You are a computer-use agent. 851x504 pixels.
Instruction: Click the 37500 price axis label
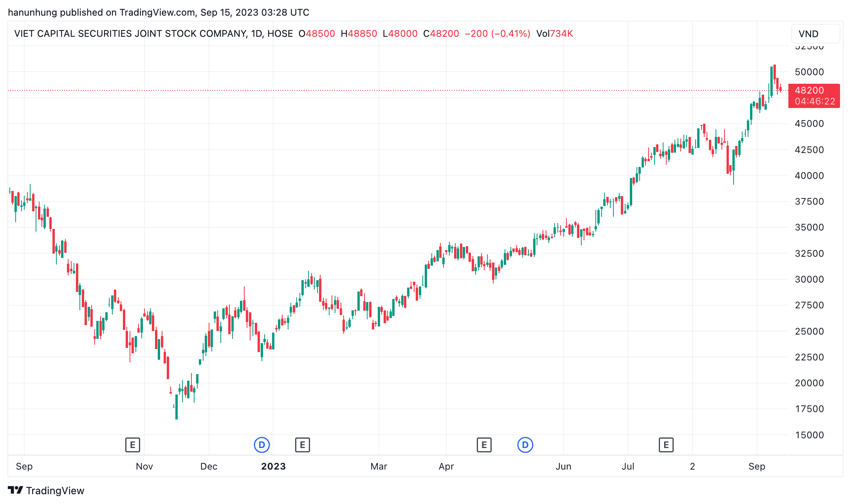point(810,202)
